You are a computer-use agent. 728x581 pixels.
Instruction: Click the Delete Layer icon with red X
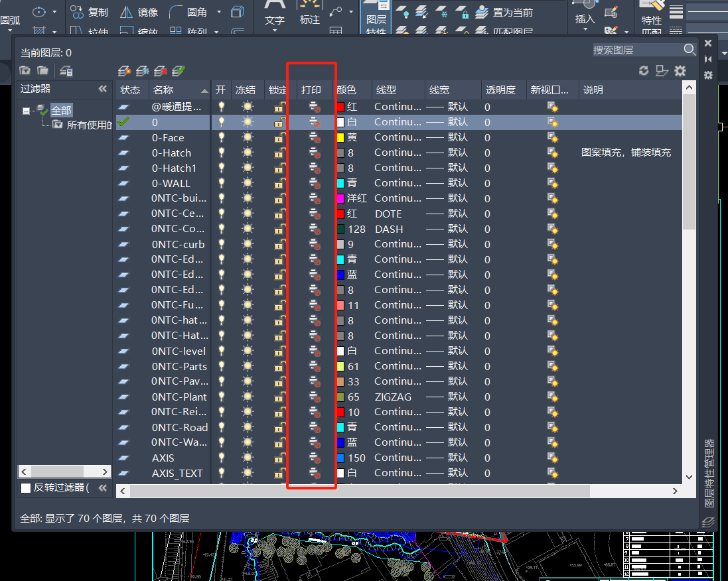(x=161, y=70)
